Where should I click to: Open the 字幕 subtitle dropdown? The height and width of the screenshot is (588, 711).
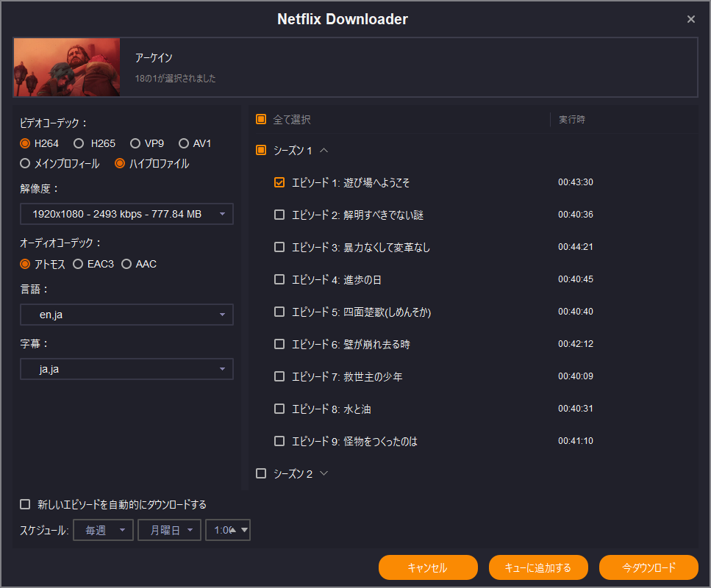coord(126,369)
